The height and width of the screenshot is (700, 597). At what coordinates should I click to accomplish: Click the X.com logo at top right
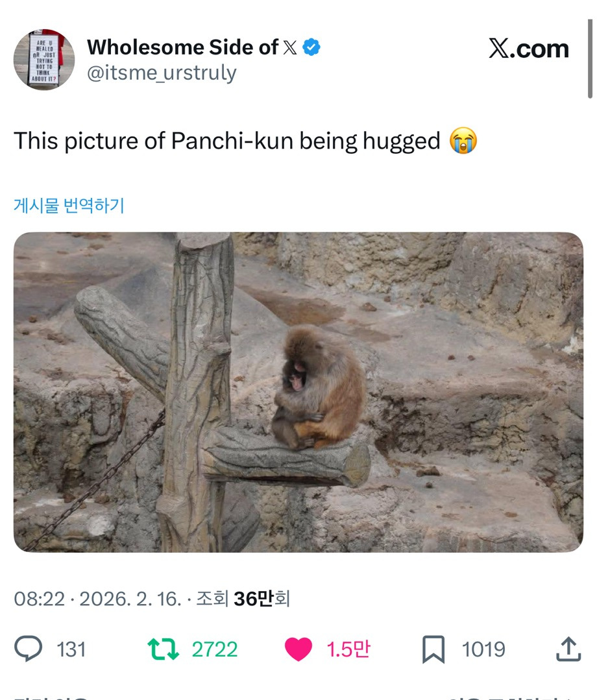point(528,49)
